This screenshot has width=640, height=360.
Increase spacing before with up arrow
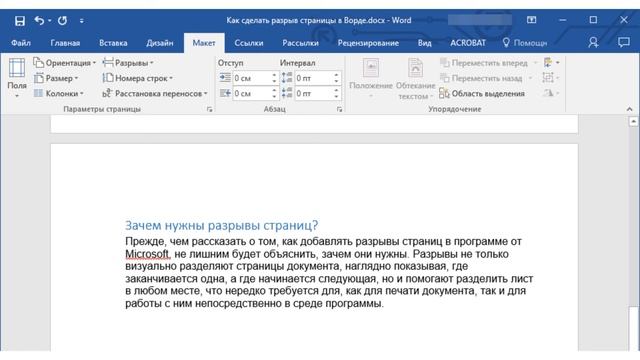[336, 75]
